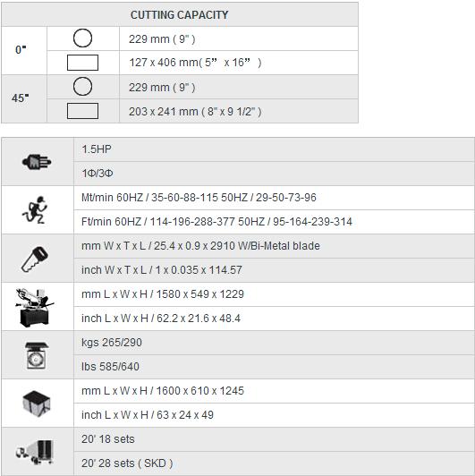Click the band saw machine dimensions image
This screenshot has width=475, height=476.
pos(34,307)
